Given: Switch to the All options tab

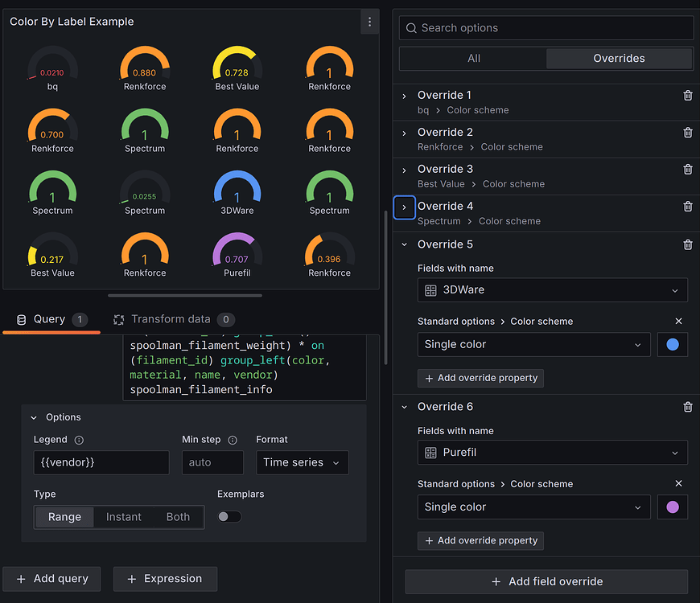Looking at the screenshot, I should coord(473,58).
